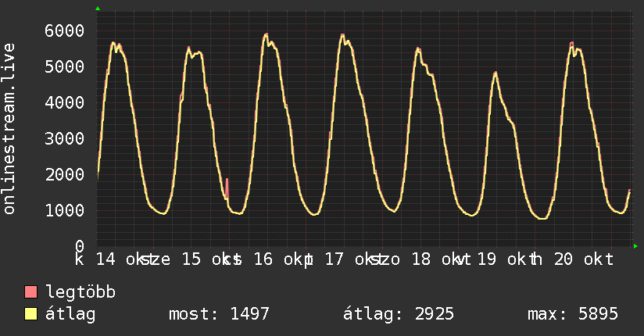Click the 6000 y-axis value label
The image size is (644, 336).
[x=64, y=31]
